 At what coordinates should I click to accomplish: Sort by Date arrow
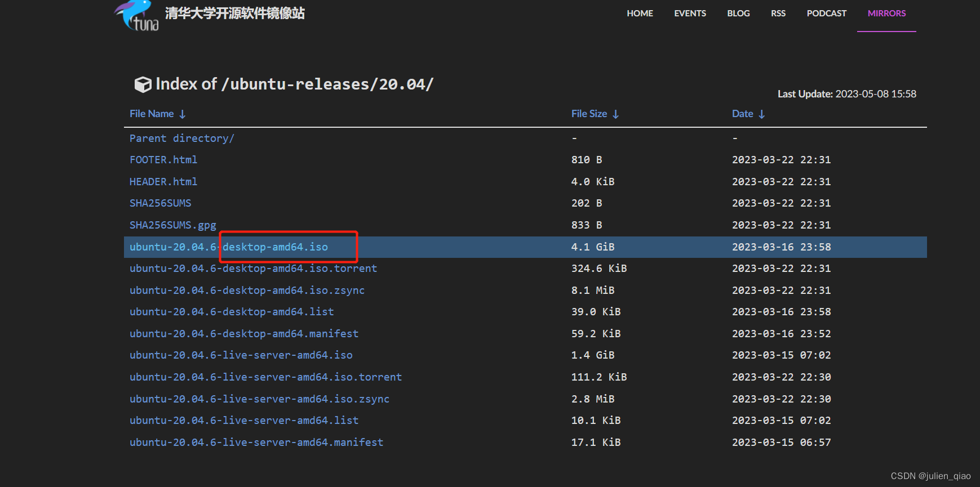pyautogui.click(x=762, y=114)
